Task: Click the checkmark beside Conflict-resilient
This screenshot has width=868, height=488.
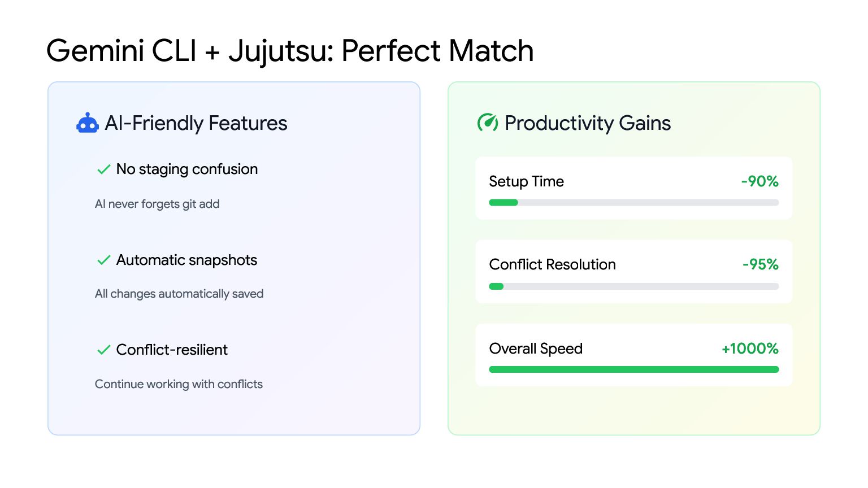Action: tap(103, 350)
